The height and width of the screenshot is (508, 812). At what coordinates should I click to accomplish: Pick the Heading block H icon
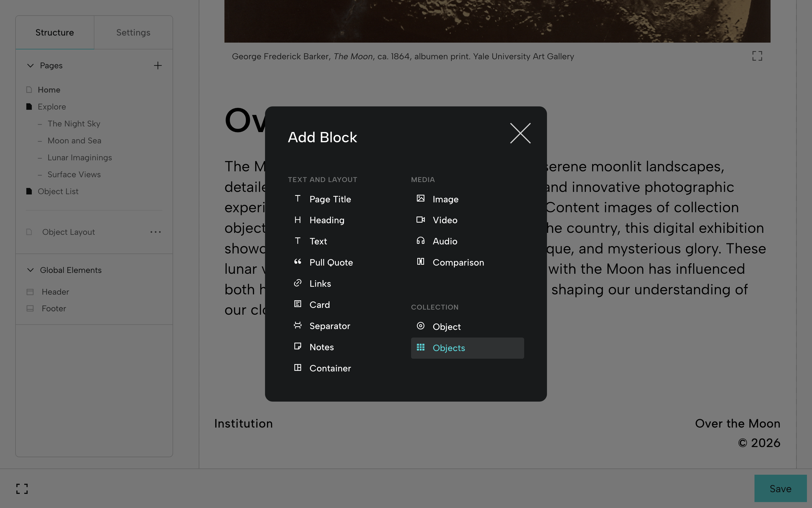click(298, 220)
